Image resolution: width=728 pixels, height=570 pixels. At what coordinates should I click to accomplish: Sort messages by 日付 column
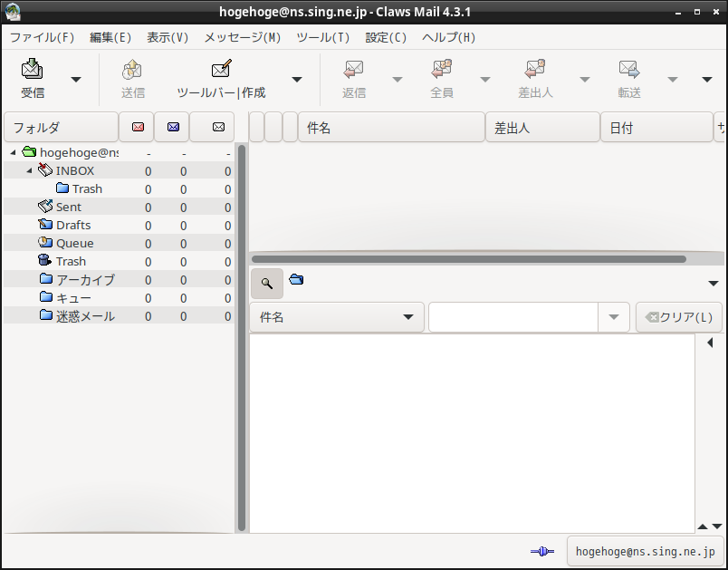(656, 127)
